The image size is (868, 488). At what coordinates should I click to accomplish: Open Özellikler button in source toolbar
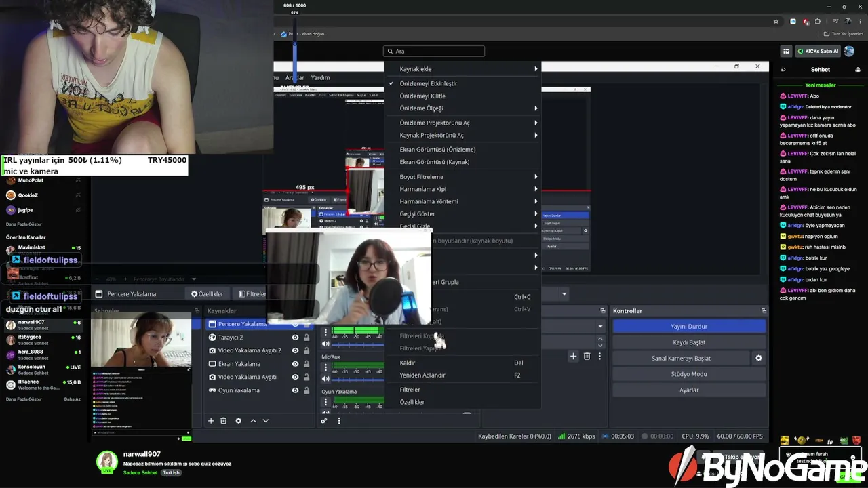(207, 294)
